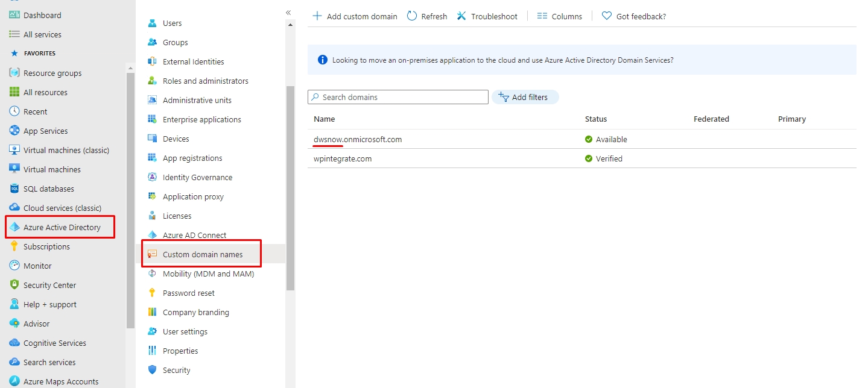Click the Company branding icon

(153, 312)
